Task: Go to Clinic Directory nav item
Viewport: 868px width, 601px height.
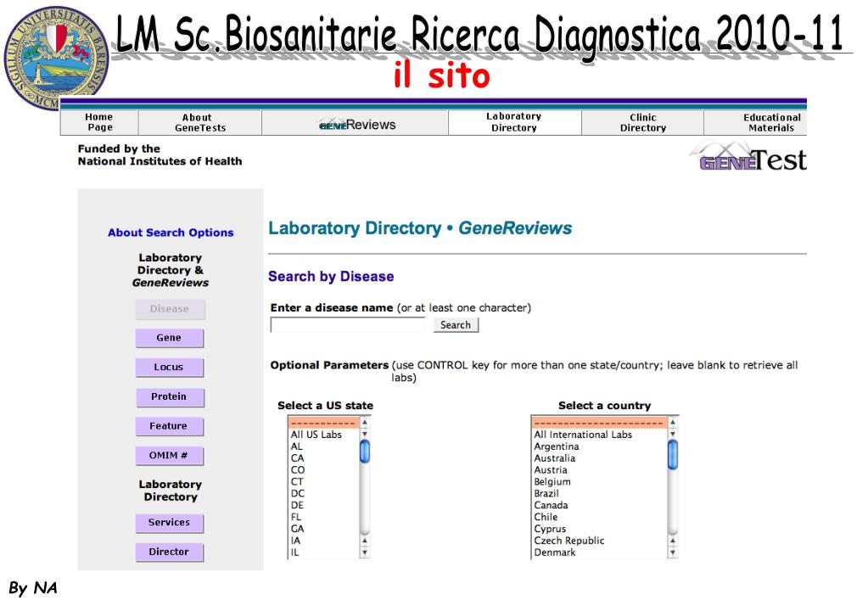Action: (x=642, y=122)
